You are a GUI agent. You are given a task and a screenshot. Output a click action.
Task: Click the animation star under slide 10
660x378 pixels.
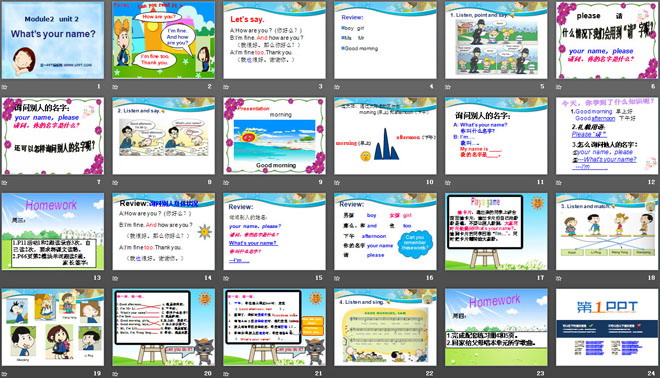[x=337, y=182]
